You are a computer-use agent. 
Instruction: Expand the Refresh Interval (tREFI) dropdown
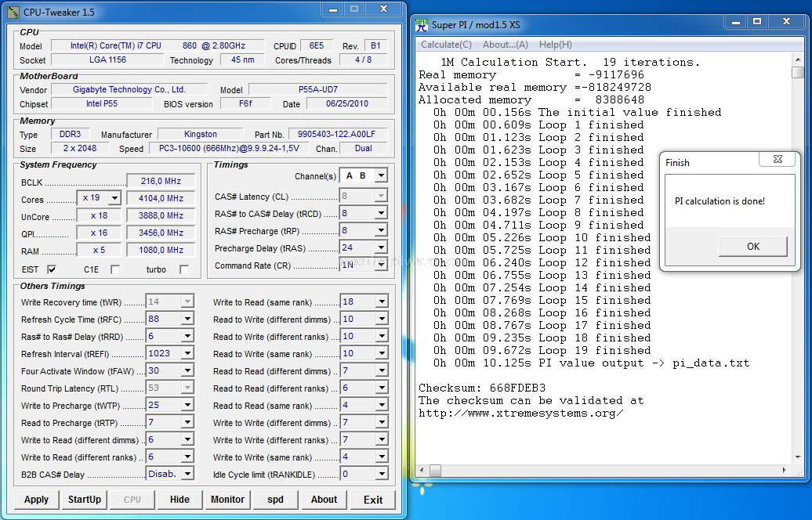click(187, 353)
